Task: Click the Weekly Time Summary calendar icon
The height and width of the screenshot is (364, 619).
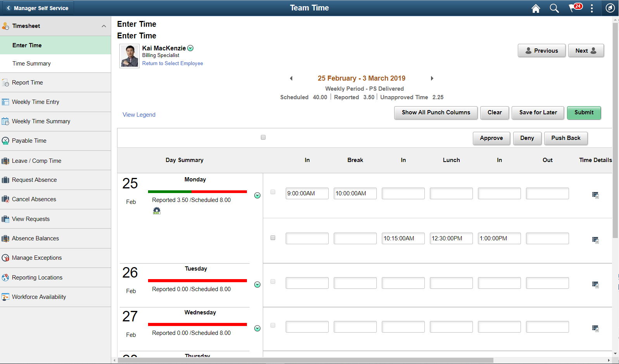Action: pos(5,121)
